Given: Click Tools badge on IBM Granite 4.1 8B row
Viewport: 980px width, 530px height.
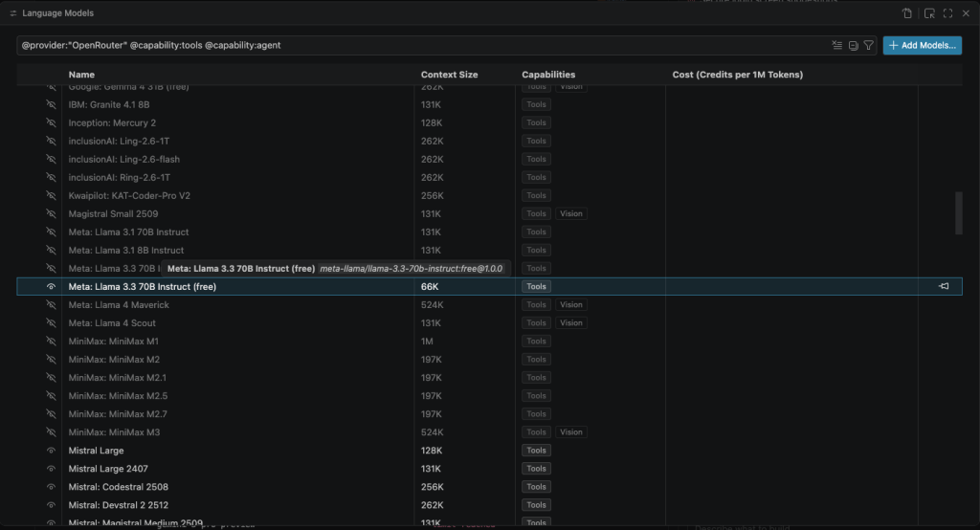Looking at the screenshot, I should pyautogui.click(x=536, y=104).
